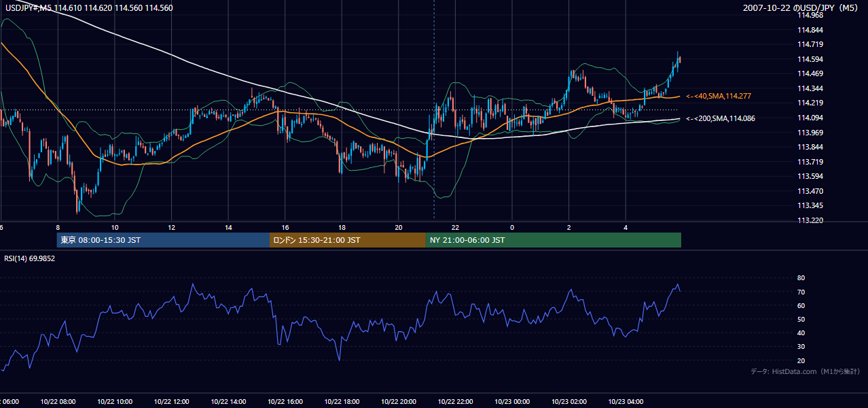Screen dimensions: 868x408
Task: Click hour label 0 below price chart
Action: pos(512,227)
